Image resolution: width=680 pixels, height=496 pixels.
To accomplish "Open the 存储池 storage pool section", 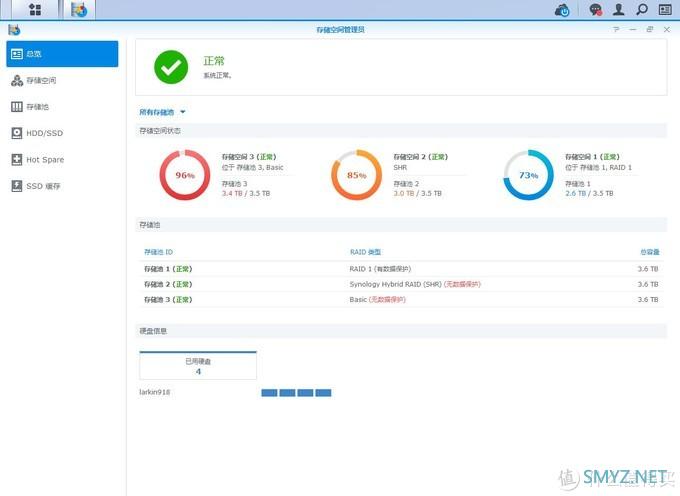I will click(x=62, y=107).
